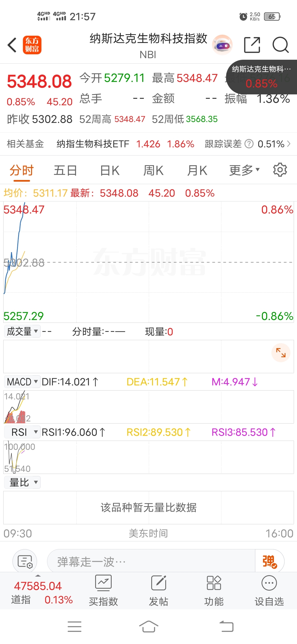Open the 成交量 indicator dropdown
The height and width of the screenshot is (644, 297).
[22, 331]
